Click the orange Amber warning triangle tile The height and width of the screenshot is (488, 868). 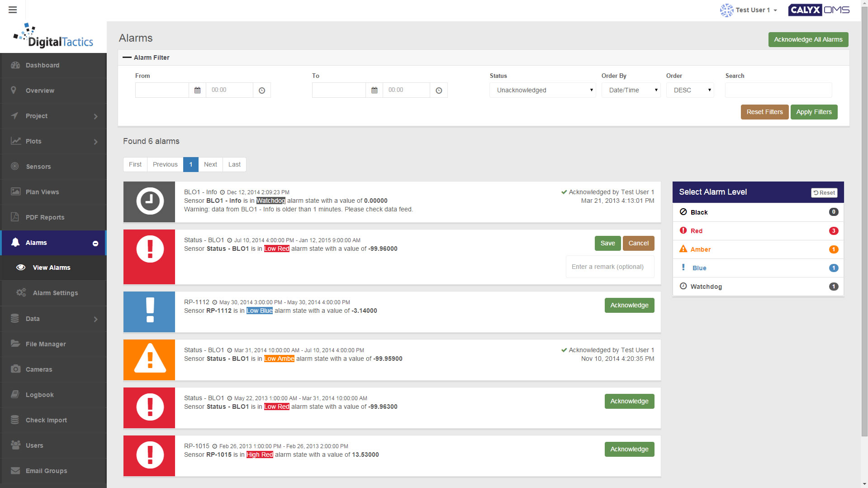point(149,360)
